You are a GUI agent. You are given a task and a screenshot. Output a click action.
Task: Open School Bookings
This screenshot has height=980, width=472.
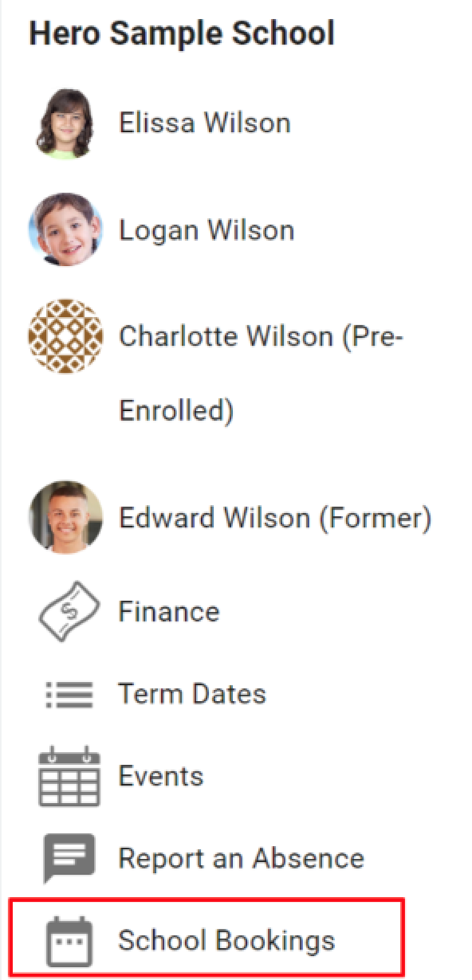pyautogui.click(x=226, y=940)
